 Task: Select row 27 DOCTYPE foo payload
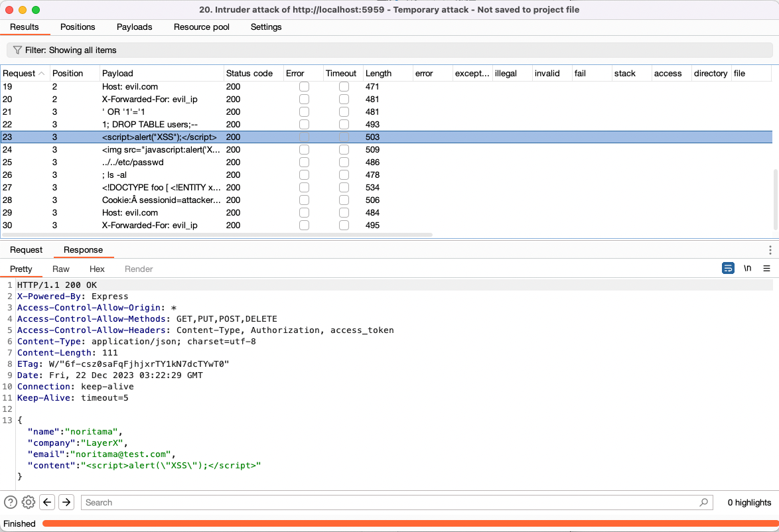click(387, 187)
